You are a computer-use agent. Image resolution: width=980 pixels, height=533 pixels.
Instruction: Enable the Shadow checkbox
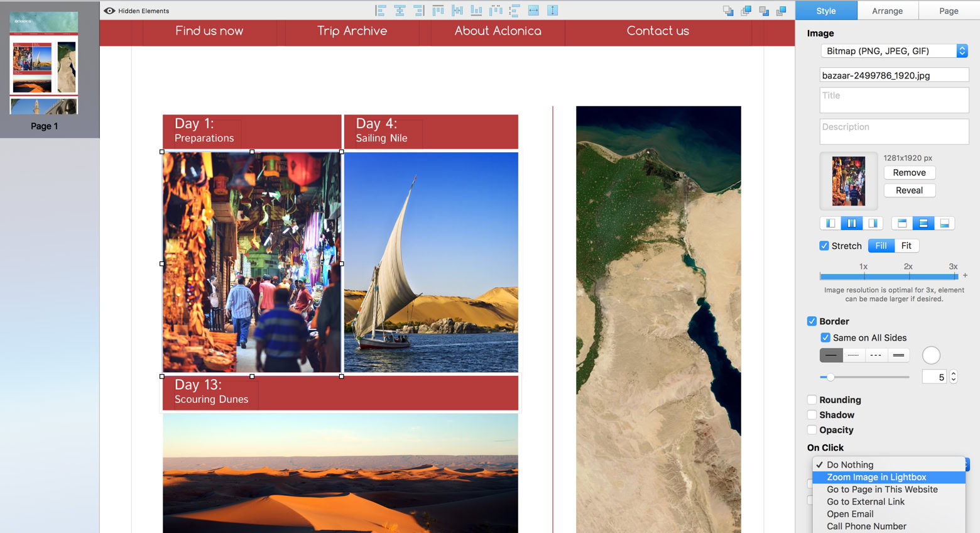coord(812,415)
